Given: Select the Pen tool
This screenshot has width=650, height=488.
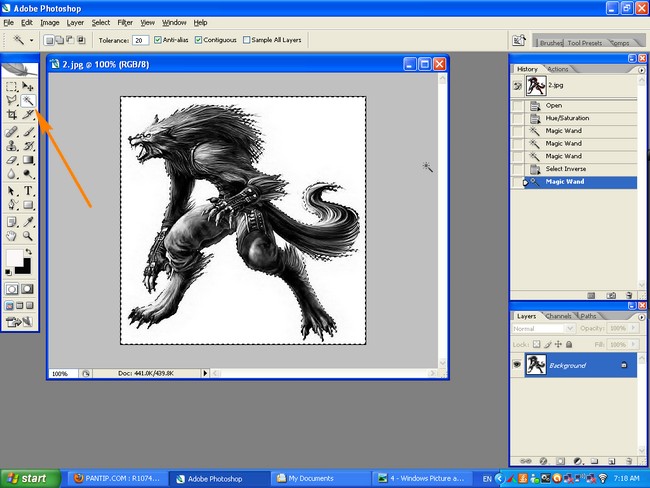Looking at the screenshot, I should point(11,205).
